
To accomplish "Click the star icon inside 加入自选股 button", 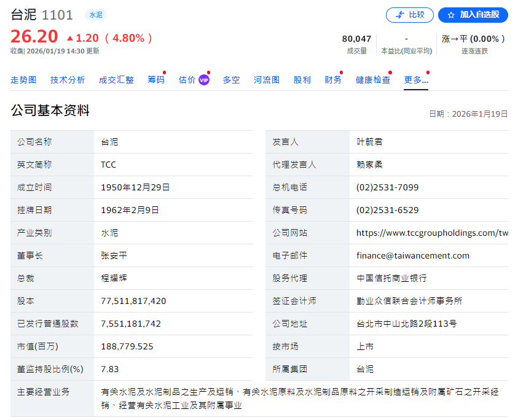I will [451, 15].
